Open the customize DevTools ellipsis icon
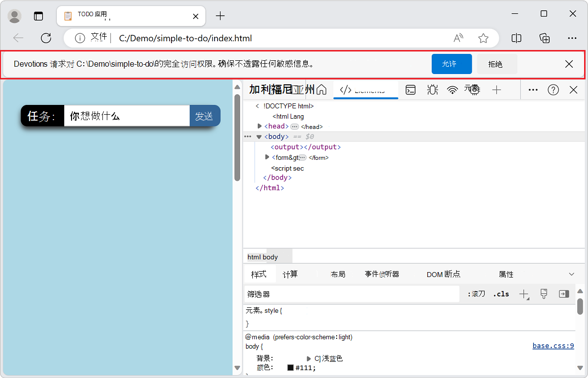 (533, 90)
